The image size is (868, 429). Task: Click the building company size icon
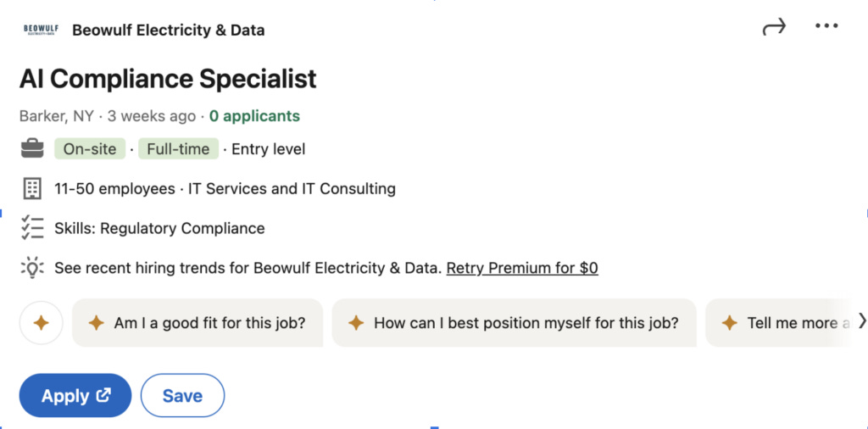pos(32,189)
